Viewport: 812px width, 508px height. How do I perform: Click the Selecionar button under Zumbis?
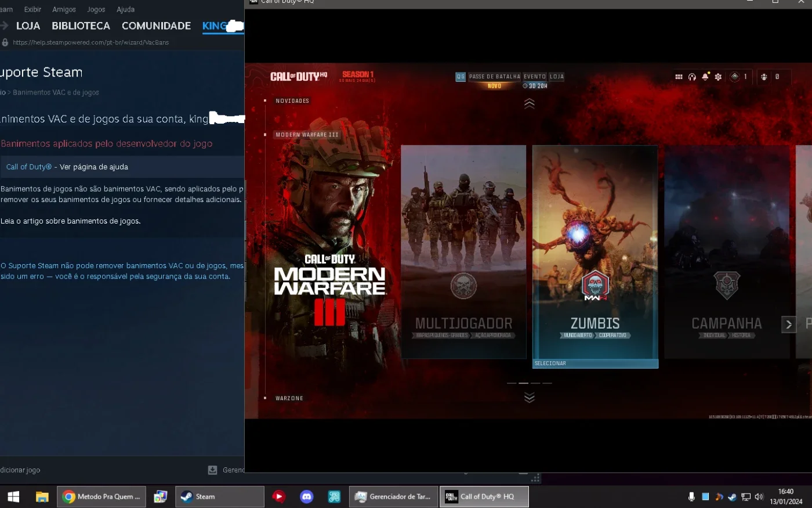(595, 363)
